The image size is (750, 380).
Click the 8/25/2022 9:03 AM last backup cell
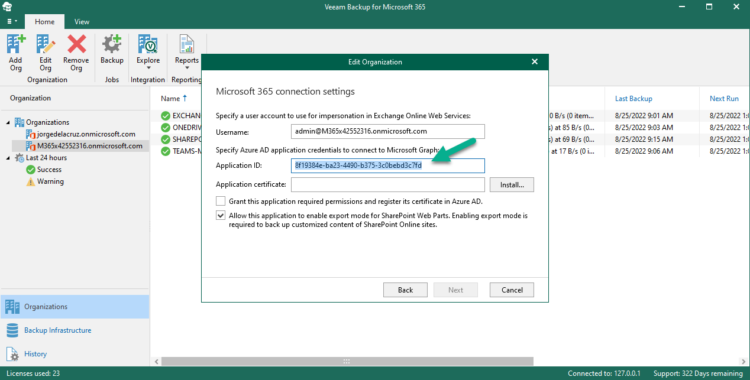[644, 128]
